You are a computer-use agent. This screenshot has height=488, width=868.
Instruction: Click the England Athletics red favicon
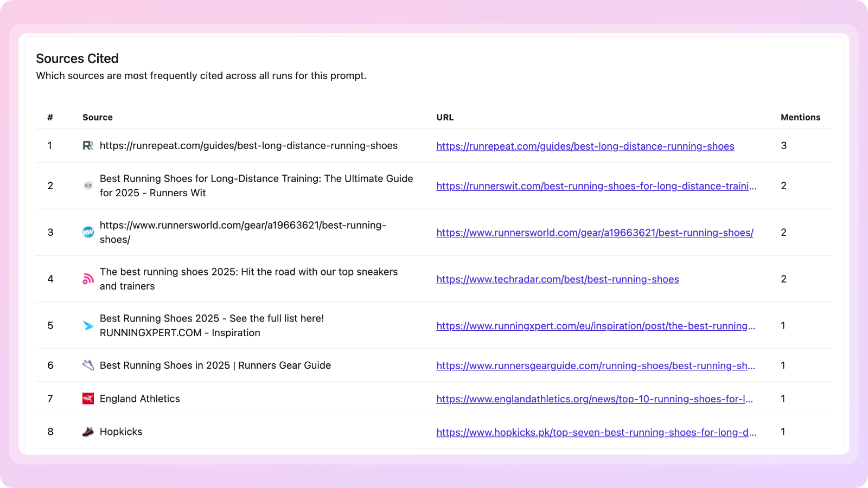[x=88, y=399]
